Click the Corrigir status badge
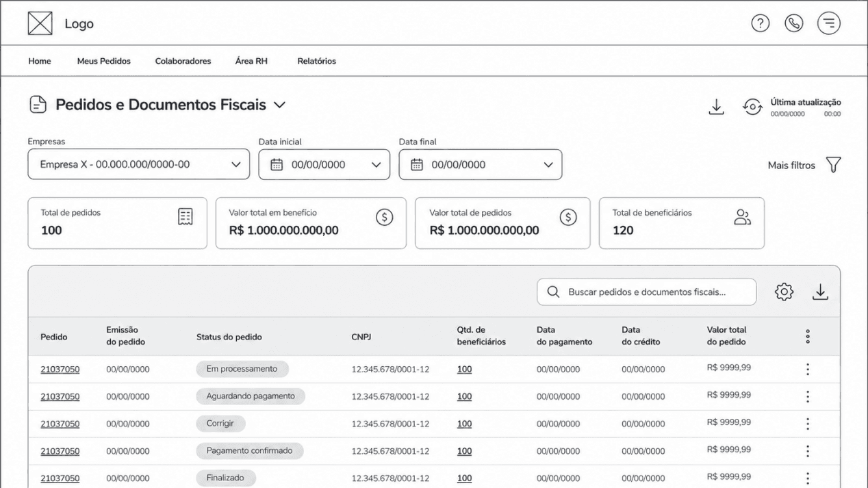 [220, 424]
